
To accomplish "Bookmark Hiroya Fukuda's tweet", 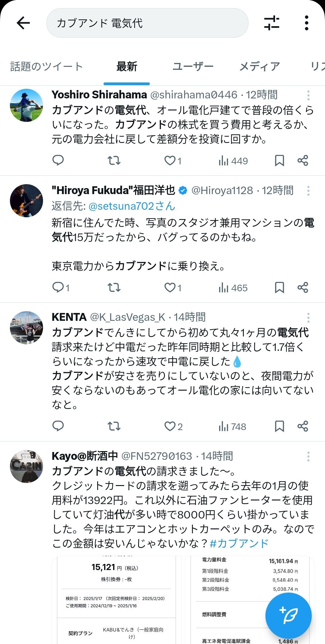I will point(279,288).
